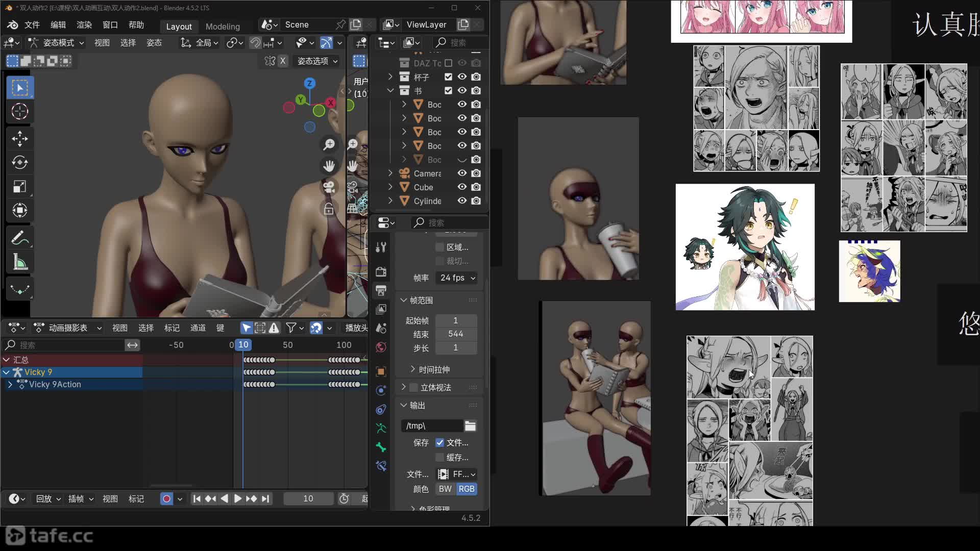Toggle camera view in viewport
Viewport: 980px width, 551px height.
[x=329, y=187]
